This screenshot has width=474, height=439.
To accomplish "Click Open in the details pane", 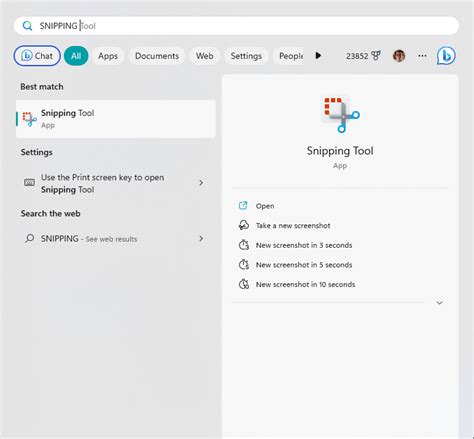I will [265, 206].
